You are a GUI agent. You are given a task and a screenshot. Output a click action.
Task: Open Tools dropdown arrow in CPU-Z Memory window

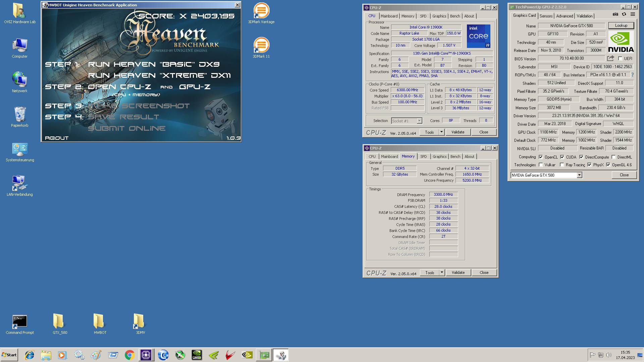[x=442, y=273]
